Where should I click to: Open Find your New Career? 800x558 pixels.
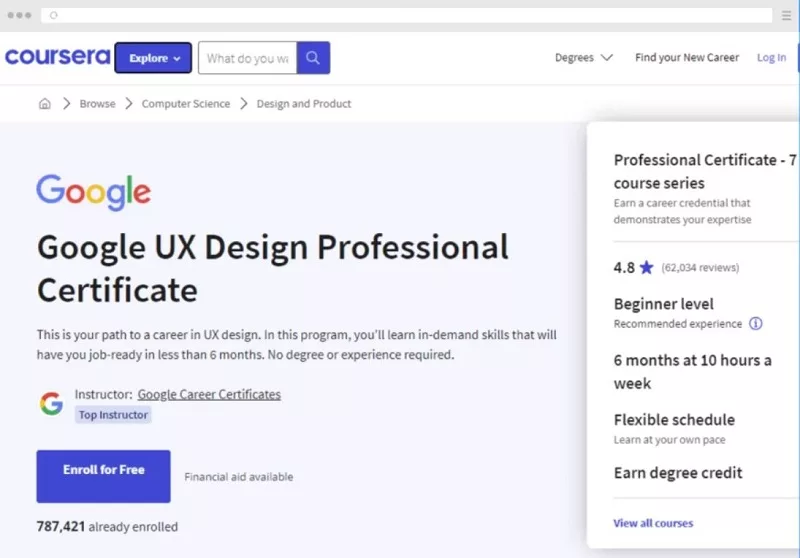point(687,58)
